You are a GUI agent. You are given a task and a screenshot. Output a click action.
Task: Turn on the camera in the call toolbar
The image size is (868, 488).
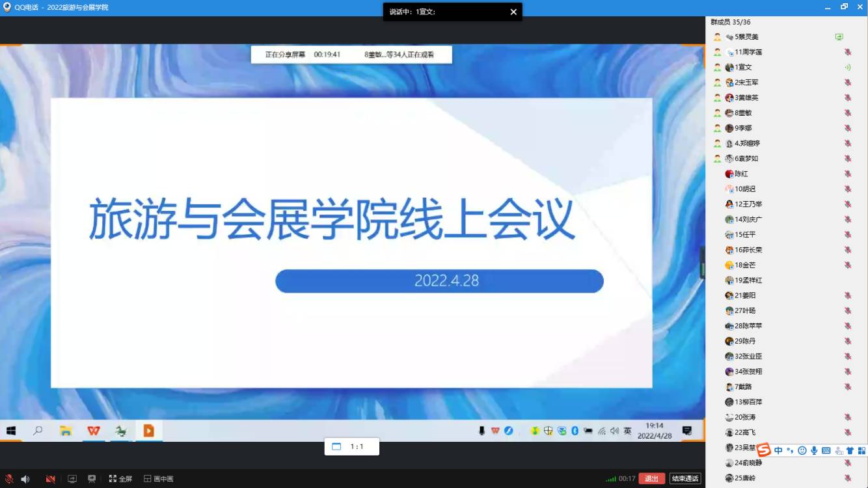click(50, 479)
